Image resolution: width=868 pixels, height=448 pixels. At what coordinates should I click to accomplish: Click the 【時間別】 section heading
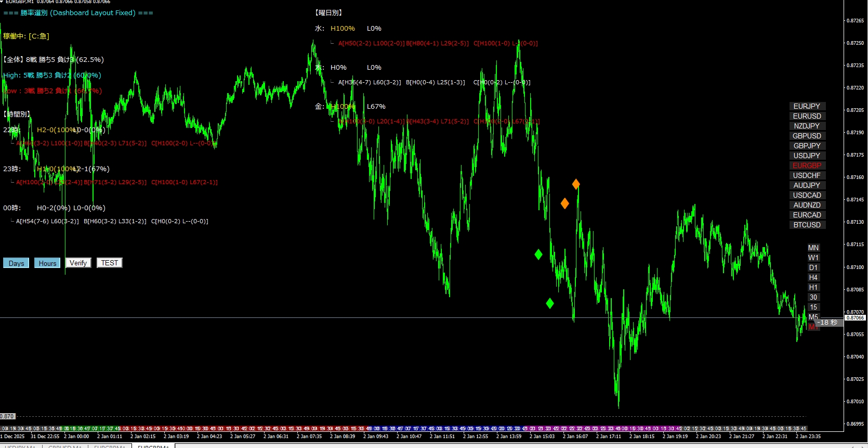pyautogui.click(x=17, y=114)
